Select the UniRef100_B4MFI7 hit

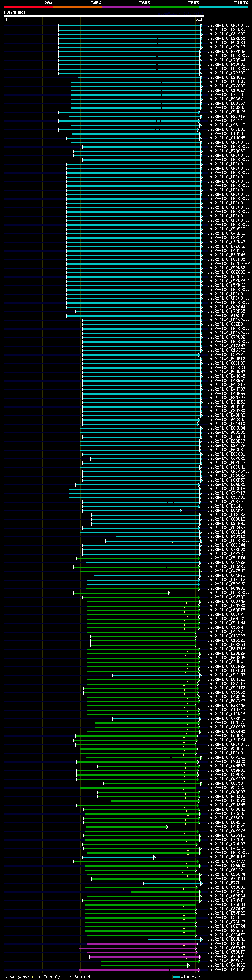tap(226, 359)
